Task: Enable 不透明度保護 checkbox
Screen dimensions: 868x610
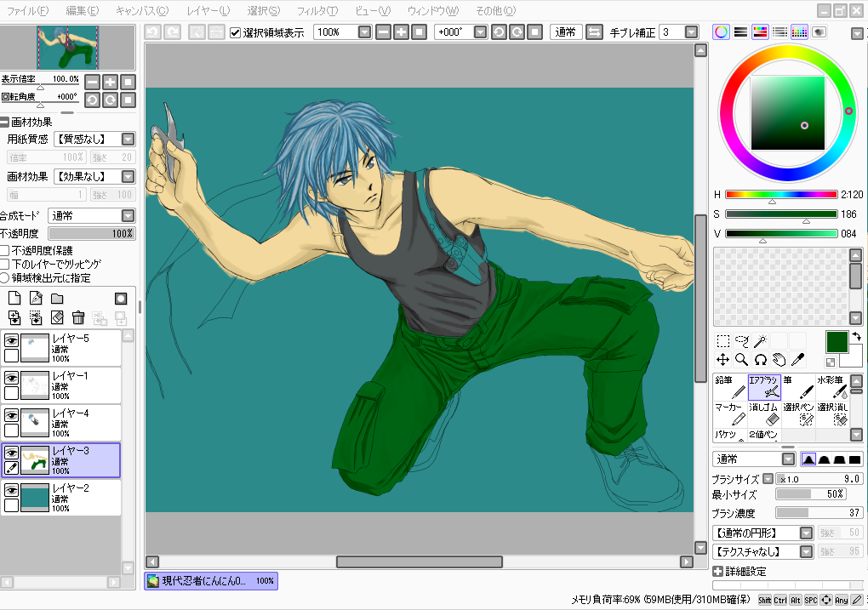Action: (5, 250)
